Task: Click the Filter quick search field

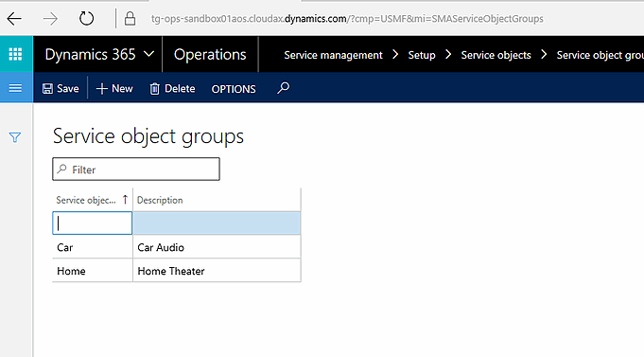Action: (136, 170)
